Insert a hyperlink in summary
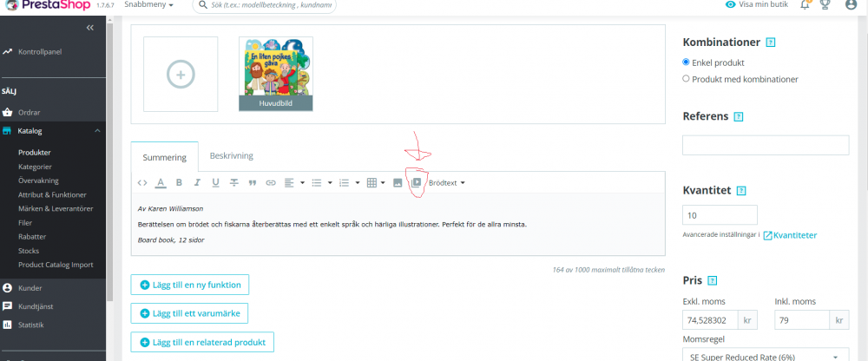This screenshot has width=868, height=361. point(271,183)
